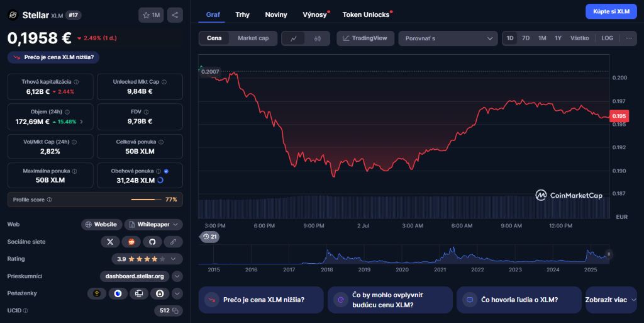The height and width of the screenshot is (323, 644).
Task: Select candlestick chart style
Action: tap(318, 38)
